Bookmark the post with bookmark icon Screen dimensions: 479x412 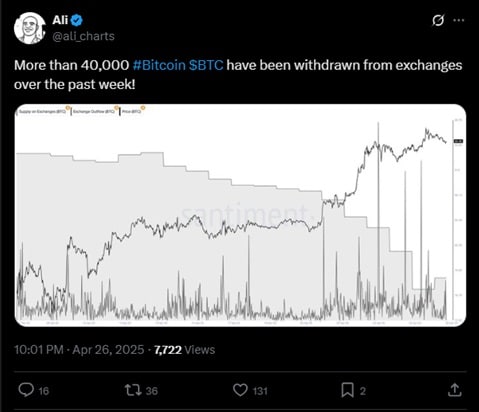pos(347,390)
